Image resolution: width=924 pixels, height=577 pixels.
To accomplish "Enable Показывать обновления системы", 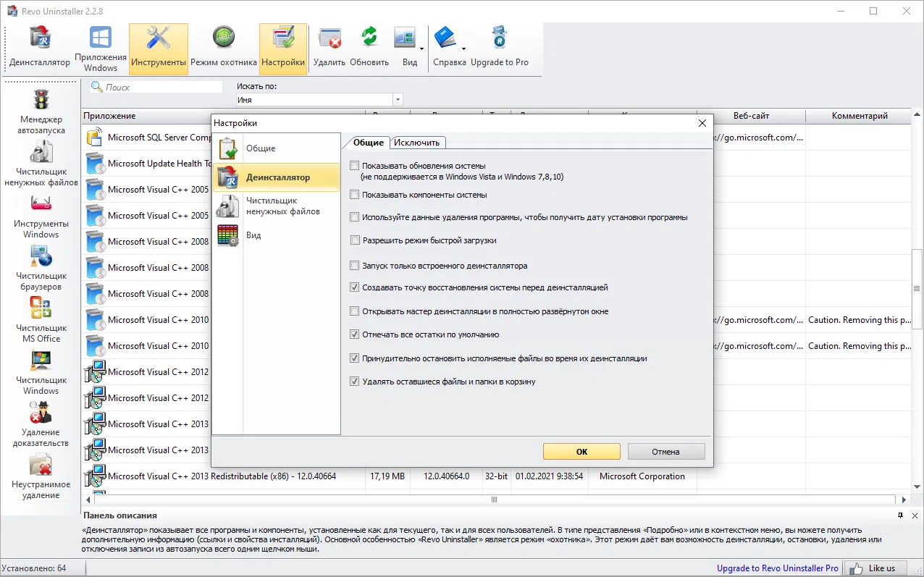I will pyautogui.click(x=355, y=166).
